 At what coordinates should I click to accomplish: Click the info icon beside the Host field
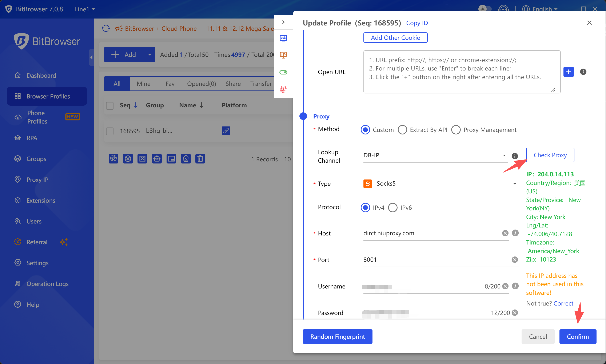(x=515, y=233)
